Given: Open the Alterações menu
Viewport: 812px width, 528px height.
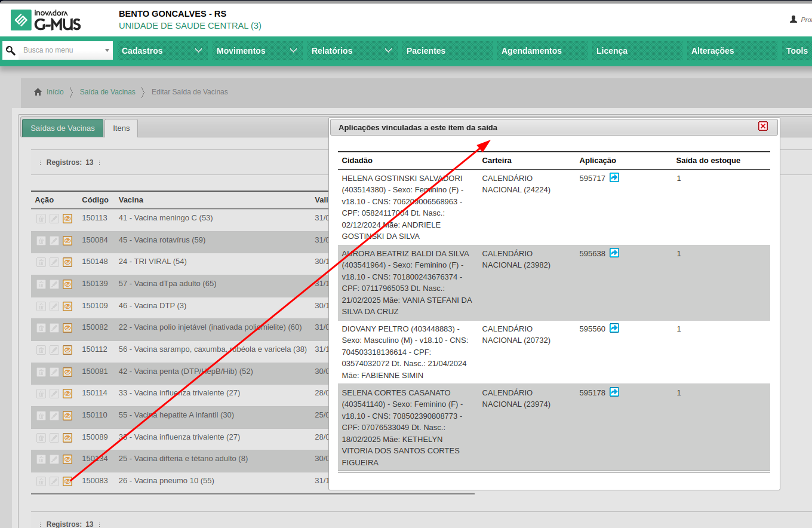Looking at the screenshot, I should [731, 51].
